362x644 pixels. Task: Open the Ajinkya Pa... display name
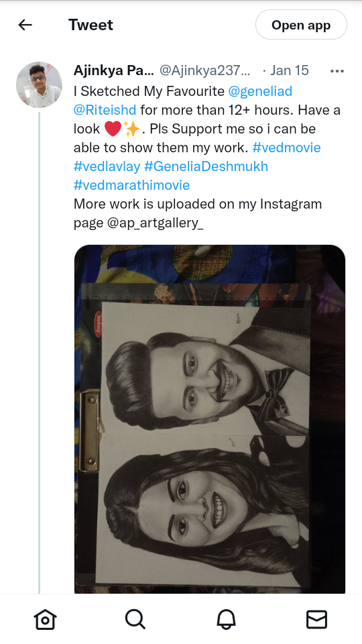[x=114, y=70]
